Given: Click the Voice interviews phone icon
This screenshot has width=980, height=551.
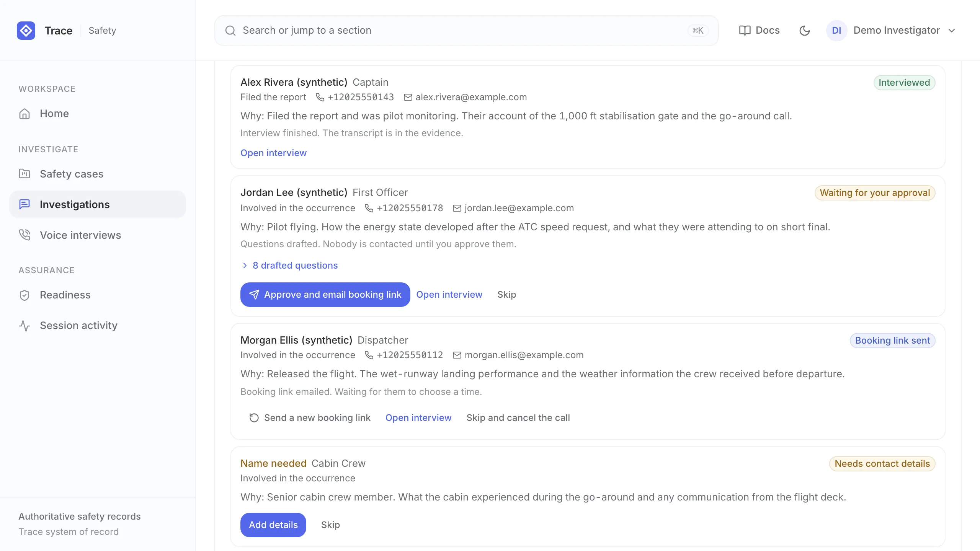Looking at the screenshot, I should (24, 235).
